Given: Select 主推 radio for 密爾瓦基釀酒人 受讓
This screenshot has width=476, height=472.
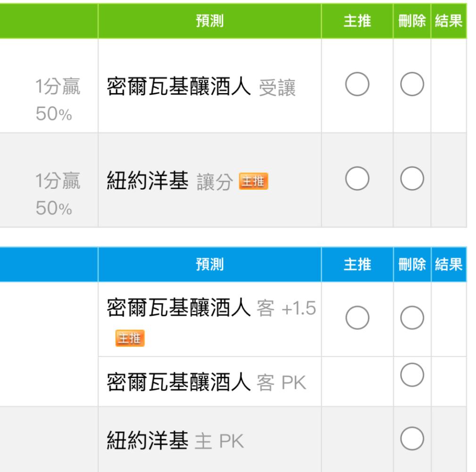Looking at the screenshot, I should (357, 84).
